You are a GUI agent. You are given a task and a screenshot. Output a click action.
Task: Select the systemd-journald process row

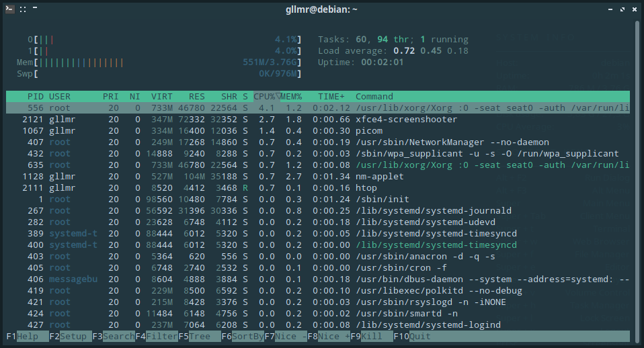pos(318,211)
